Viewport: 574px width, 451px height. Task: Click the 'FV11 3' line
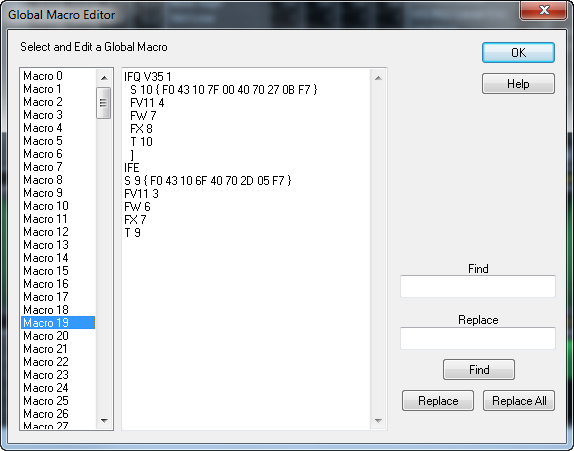[x=141, y=194]
